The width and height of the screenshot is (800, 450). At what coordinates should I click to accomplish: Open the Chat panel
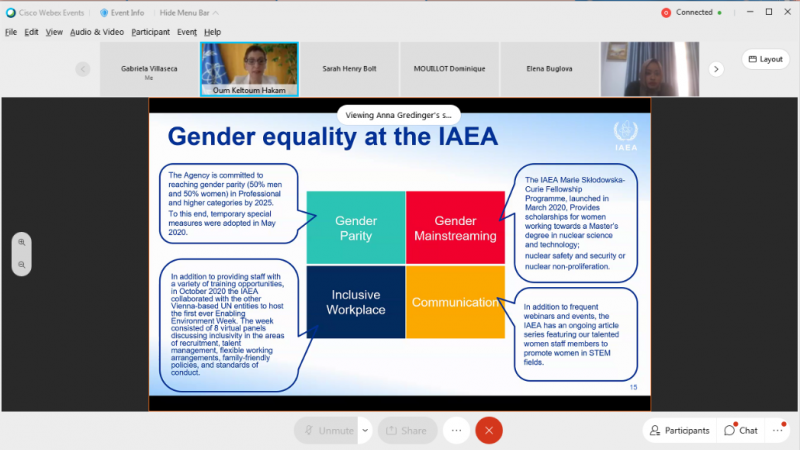pos(741,431)
